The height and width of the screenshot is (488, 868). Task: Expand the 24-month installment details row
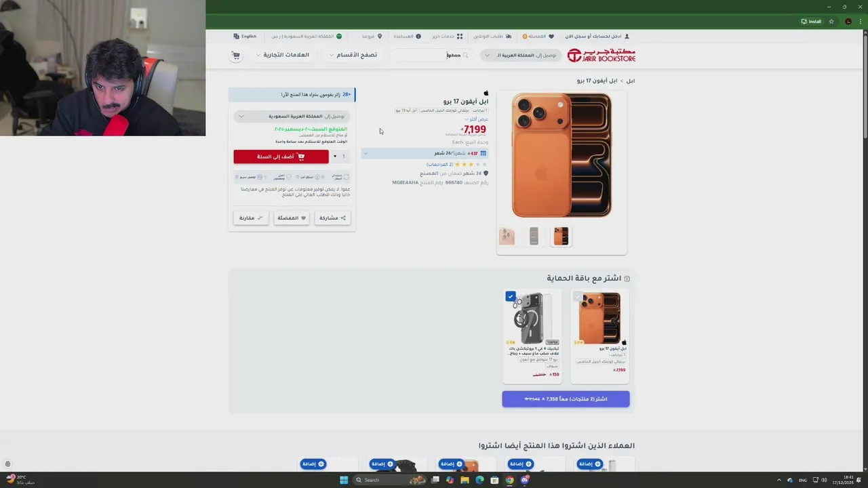425,153
